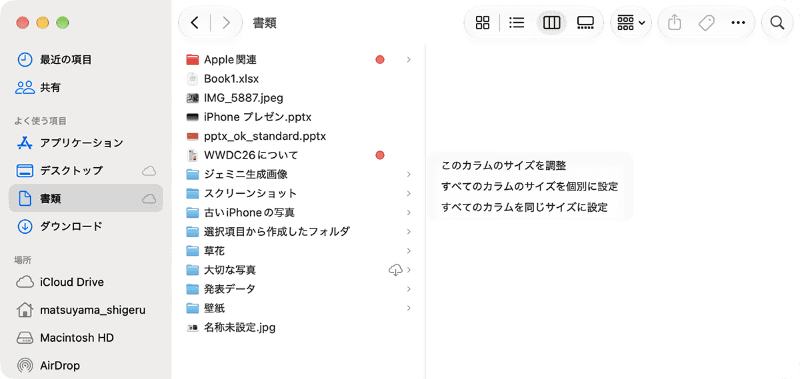
Task: Select the file Book1.xlsx
Action: pyautogui.click(x=299, y=79)
